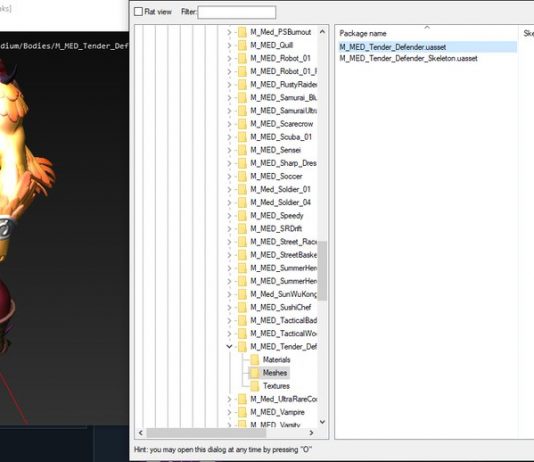This screenshot has height=462, width=534.
Task: Expand the M_MED_Speedy folder
Action: (x=229, y=216)
